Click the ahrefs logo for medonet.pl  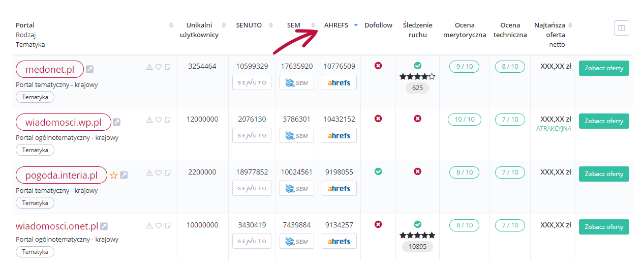pos(339,82)
